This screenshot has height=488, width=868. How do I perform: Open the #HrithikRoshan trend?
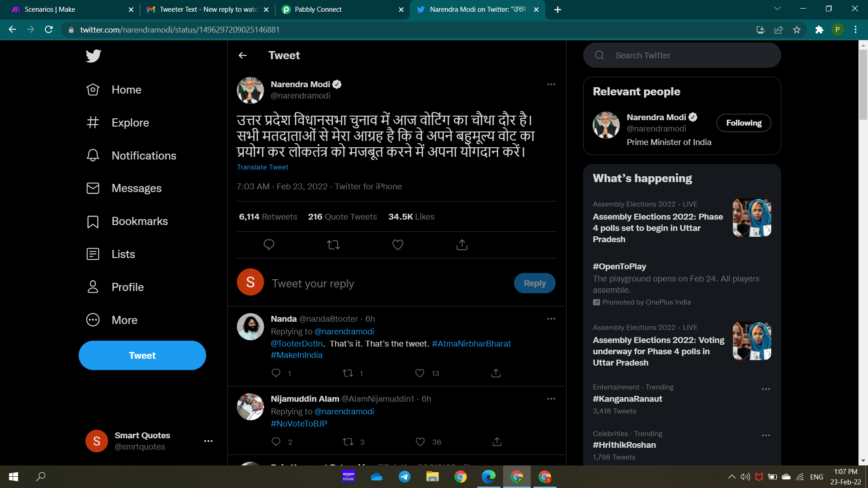point(624,445)
